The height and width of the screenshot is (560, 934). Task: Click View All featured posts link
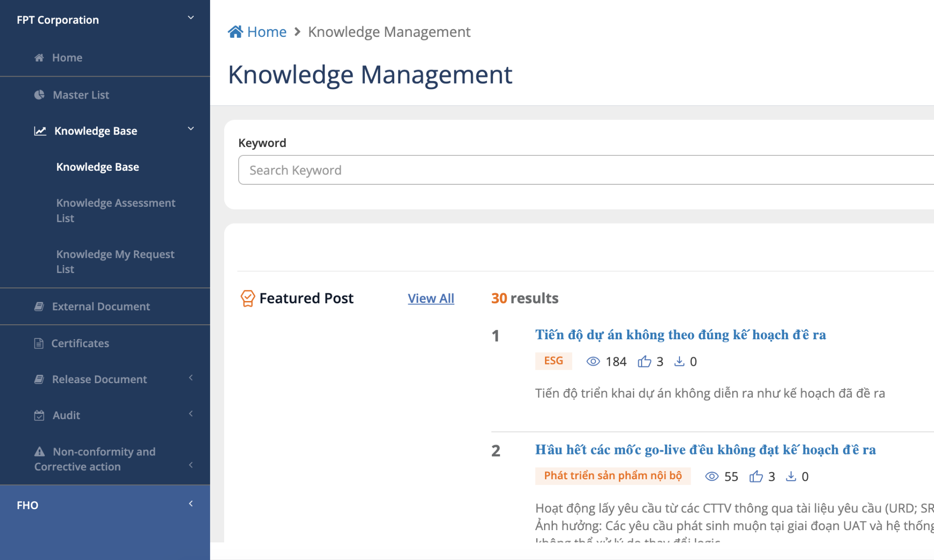click(x=431, y=299)
